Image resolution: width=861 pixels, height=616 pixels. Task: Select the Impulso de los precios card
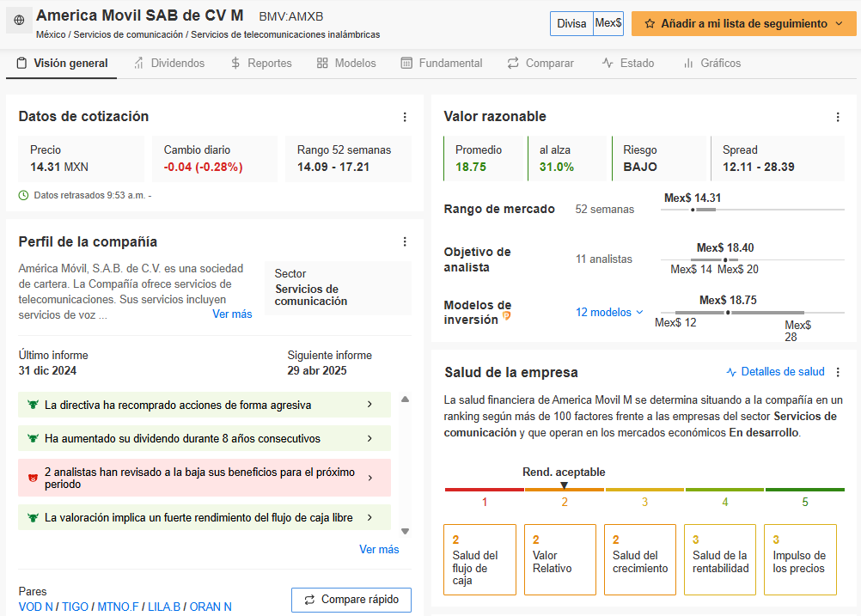(x=800, y=559)
